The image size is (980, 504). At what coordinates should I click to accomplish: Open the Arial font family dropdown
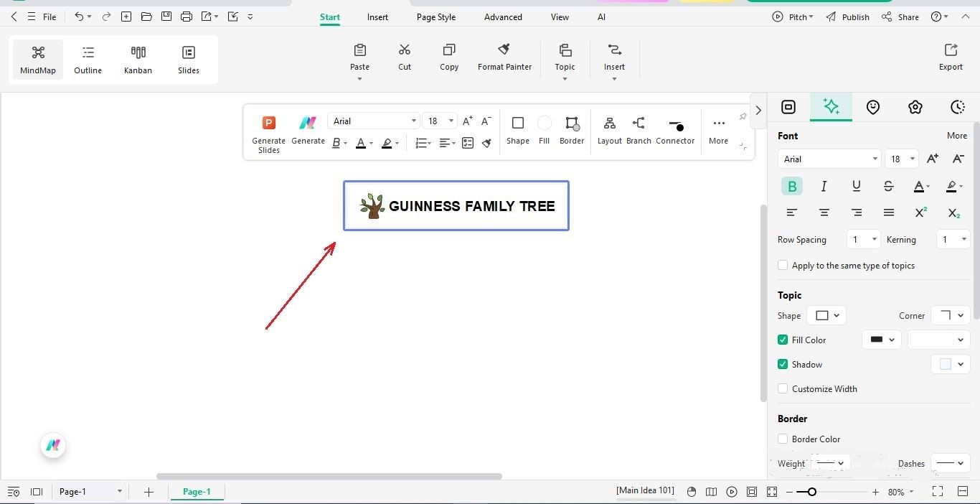pyautogui.click(x=829, y=159)
